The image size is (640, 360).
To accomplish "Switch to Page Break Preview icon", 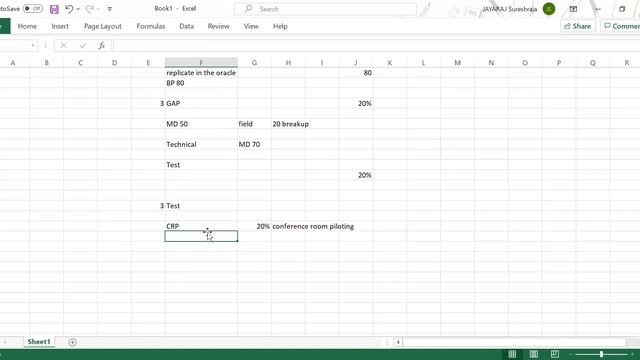I will click(x=555, y=354).
